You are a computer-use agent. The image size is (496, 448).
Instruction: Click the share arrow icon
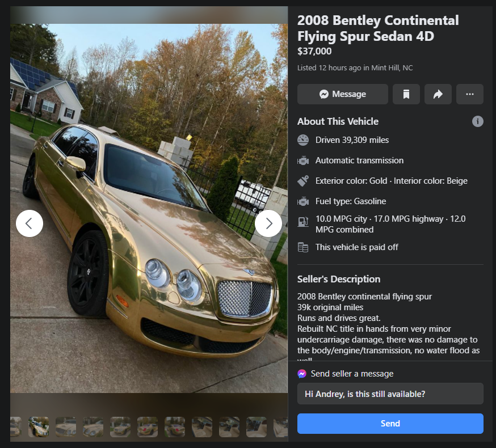[x=438, y=94]
